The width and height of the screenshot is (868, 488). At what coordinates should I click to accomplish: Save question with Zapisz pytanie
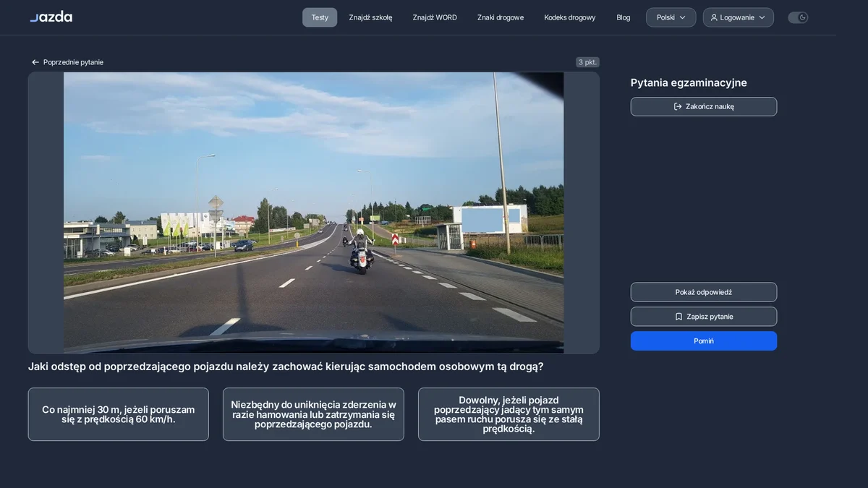click(704, 317)
